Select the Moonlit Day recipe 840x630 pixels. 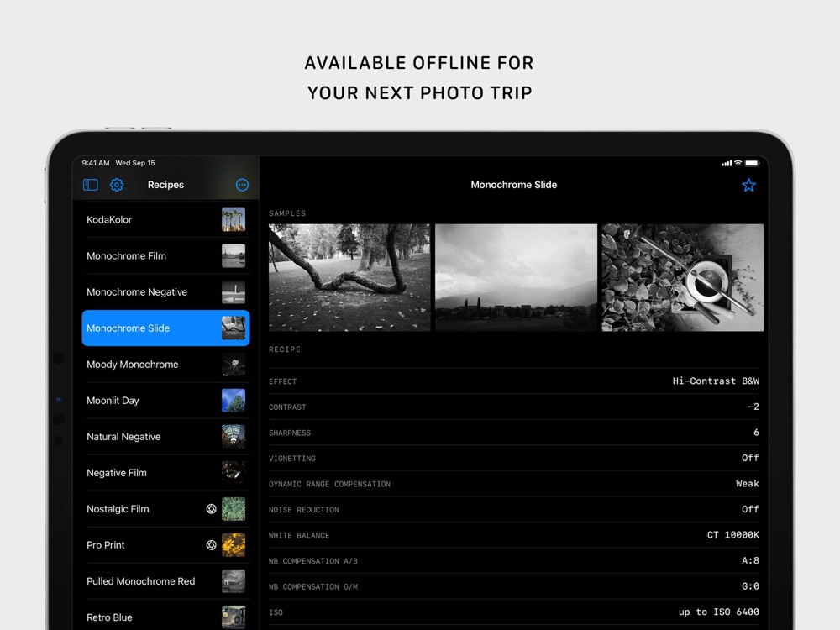click(x=165, y=400)
